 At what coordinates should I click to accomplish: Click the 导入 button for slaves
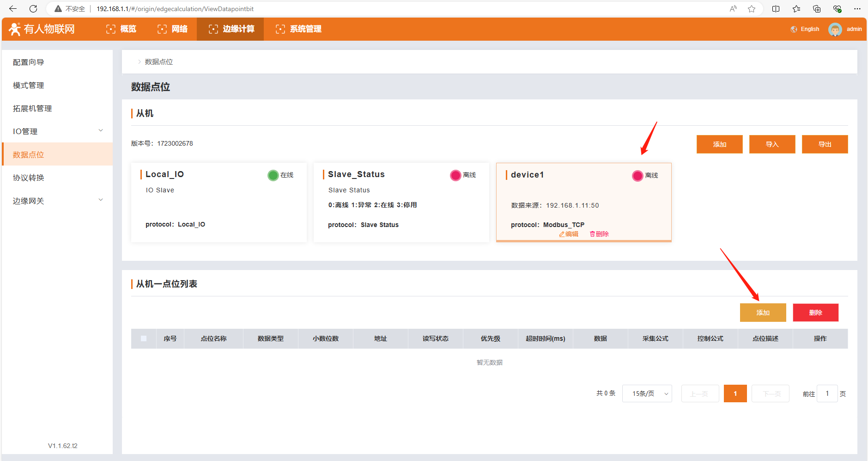pos(772,144)
